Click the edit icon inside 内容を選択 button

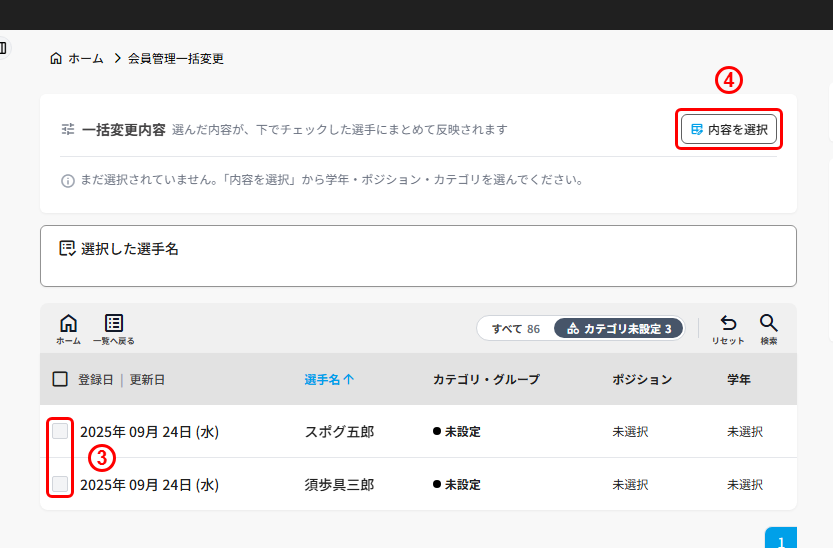coord(696,129)
